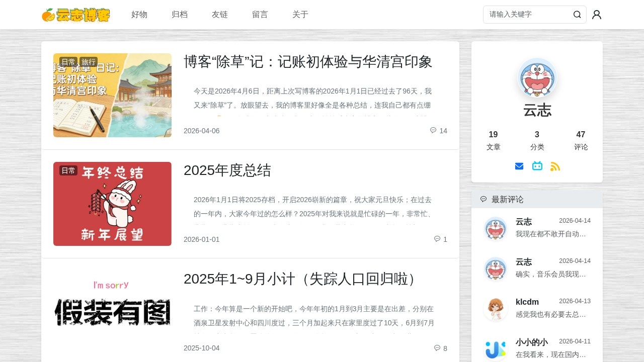The height and width of the screenshot is (362, 644).
Task: Click the search magnifier icon
Action: [x=577, y=15]
